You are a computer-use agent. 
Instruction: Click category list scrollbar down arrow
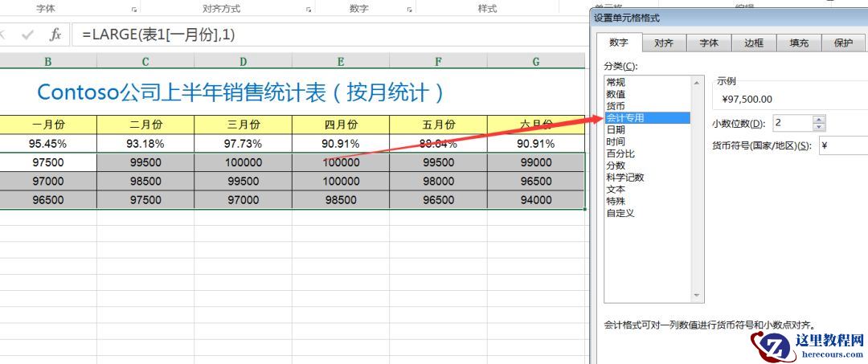[697, 296]
